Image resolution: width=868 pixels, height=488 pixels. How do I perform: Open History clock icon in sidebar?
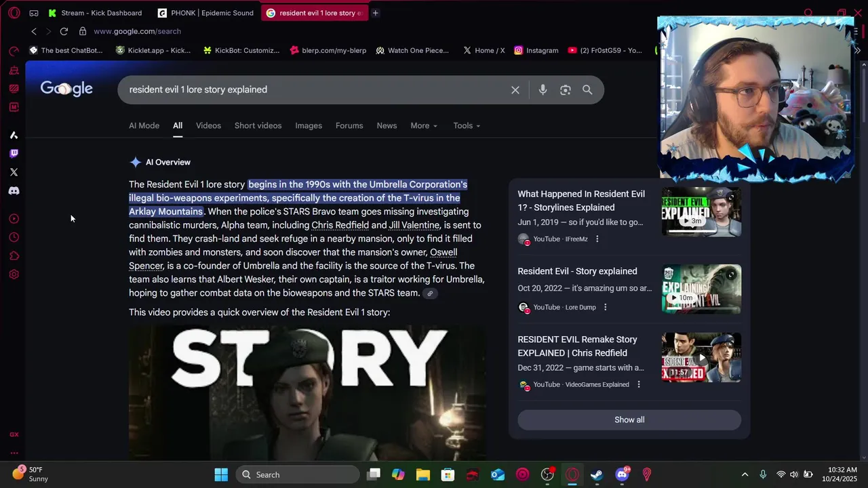click(x=14, y=237)
